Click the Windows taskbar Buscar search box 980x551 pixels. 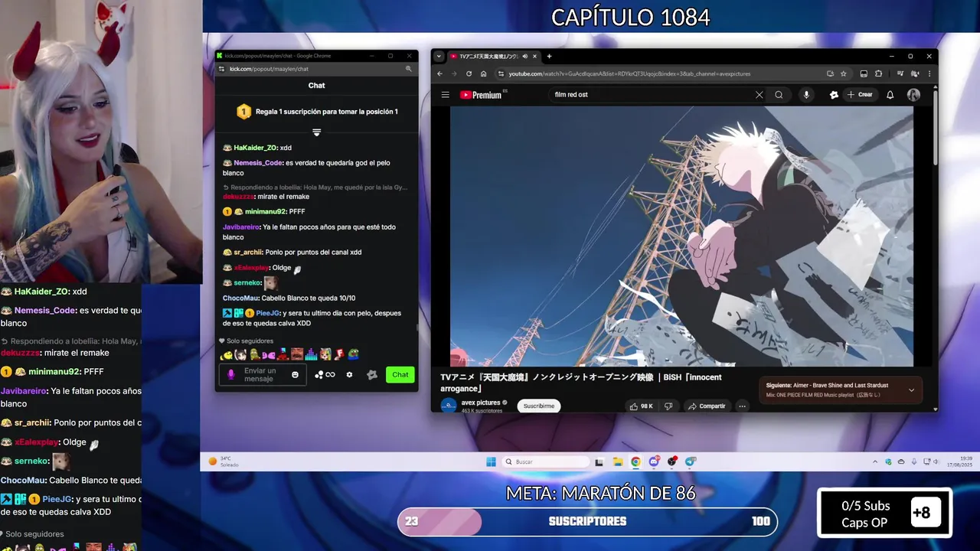click(x=546, y=461)
